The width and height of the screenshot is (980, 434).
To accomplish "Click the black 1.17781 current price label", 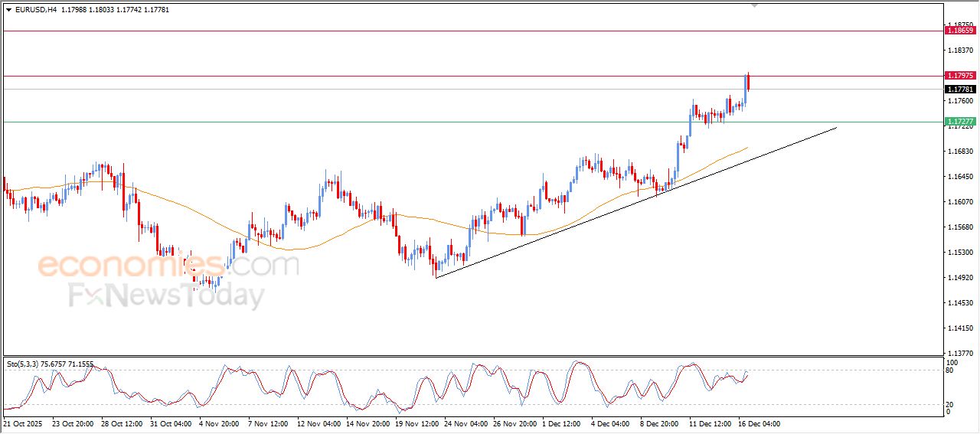I will [x=960, y=89].
